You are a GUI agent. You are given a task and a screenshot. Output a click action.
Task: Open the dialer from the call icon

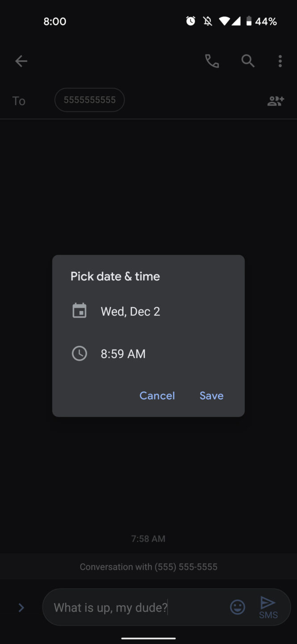click(212, 61)
